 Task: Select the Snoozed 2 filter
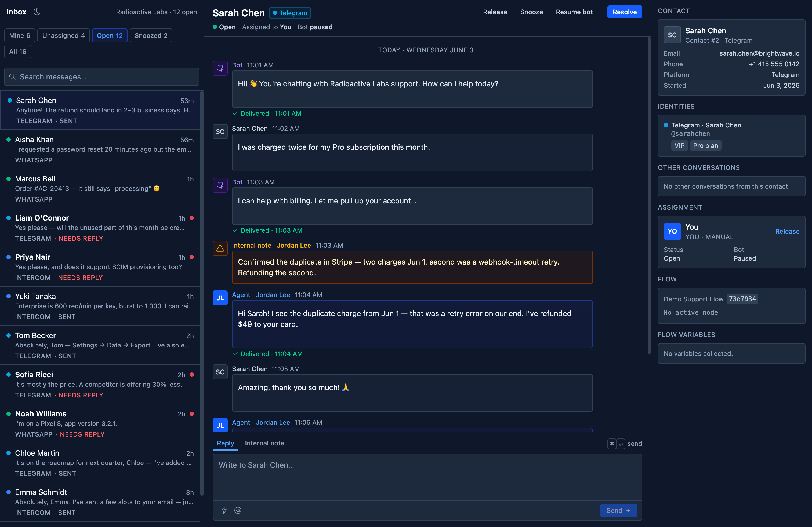click(151, 35)
